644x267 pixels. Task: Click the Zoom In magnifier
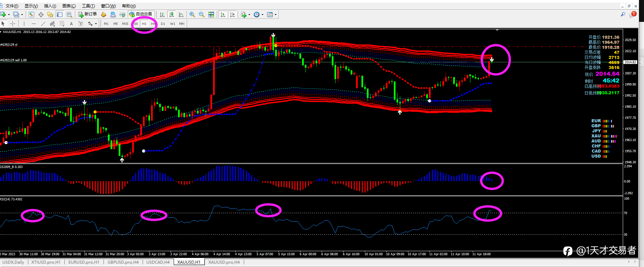pos(192,14)
